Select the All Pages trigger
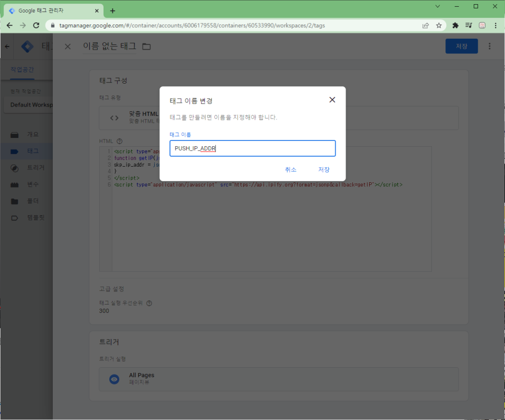 pyautogui.click(x=279, y=379)
